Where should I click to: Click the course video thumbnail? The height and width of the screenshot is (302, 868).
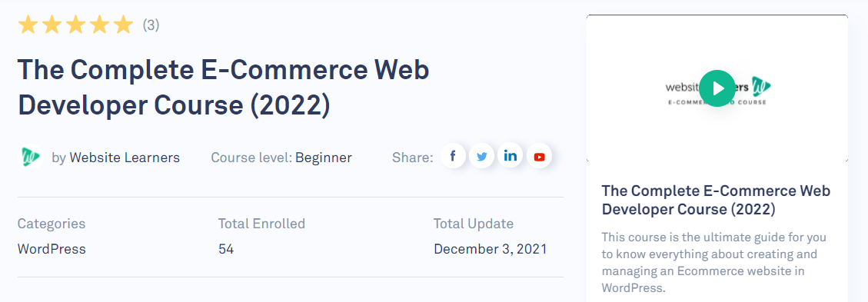[717, 88]
